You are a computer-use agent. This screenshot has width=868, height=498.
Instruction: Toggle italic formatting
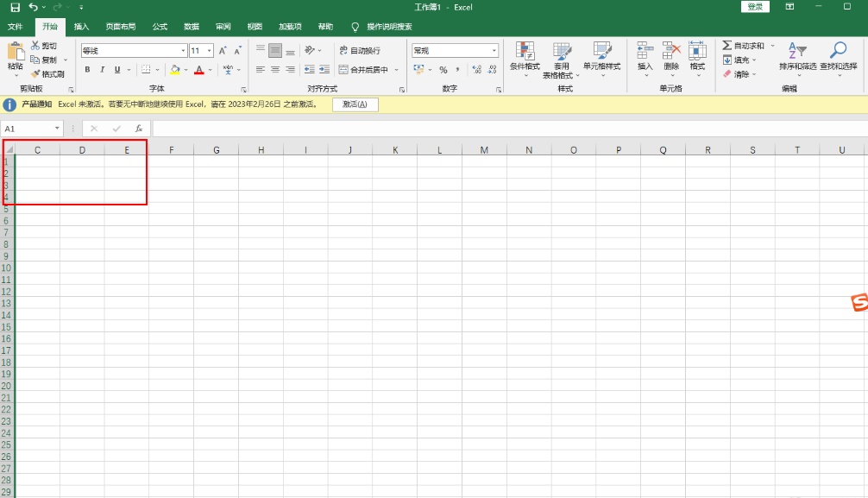(x=103, y=70)
